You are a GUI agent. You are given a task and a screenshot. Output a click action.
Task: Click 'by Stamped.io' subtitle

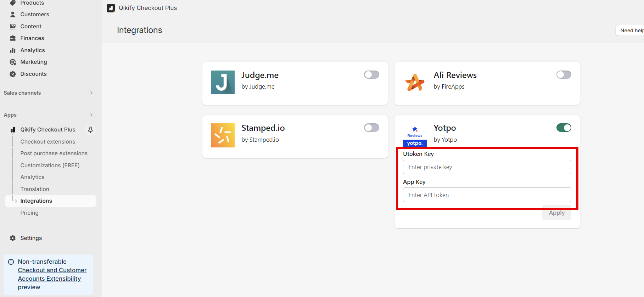[260, 140]
